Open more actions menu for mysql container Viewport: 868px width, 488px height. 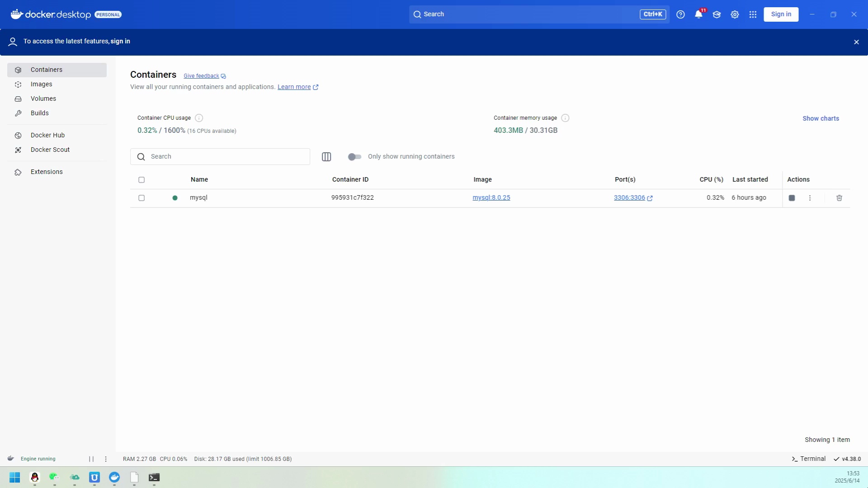(x=810, y=198)
